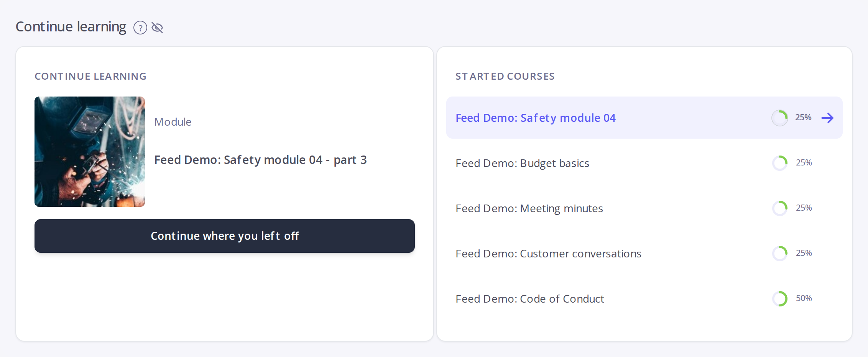Open Feed Demo: Safety module 04 course
This screenshot has width=868, height=357.
tap(644, 118)
